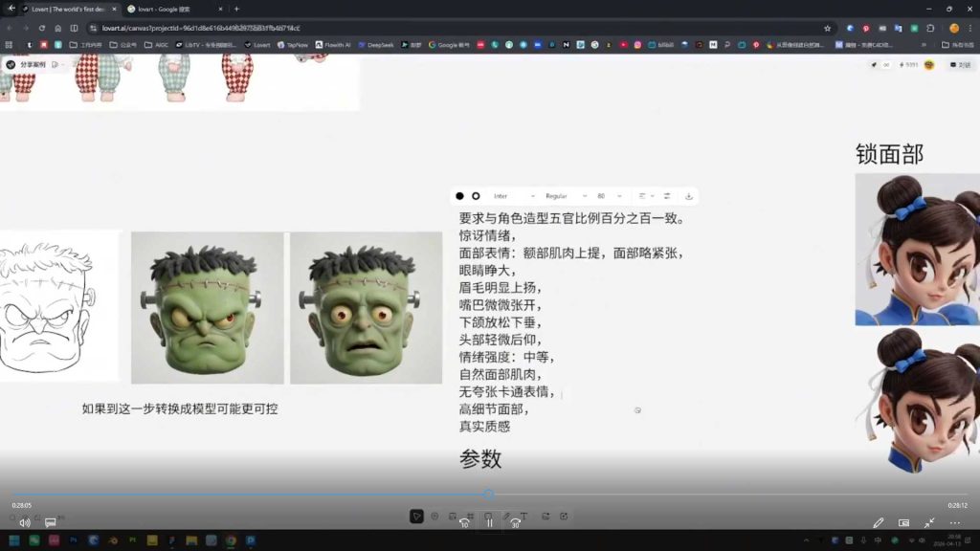Viewport: 980px width, 551px height.
Task: Click the user avatar in Lovart header
Action: [x=929, y=65]
